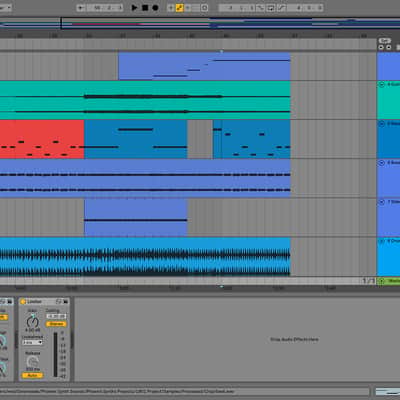The width and height of the screenshot is (400, 400).
Task: Select the red MIDI clip
Action: pyautogui.click(x=42, y=139)
